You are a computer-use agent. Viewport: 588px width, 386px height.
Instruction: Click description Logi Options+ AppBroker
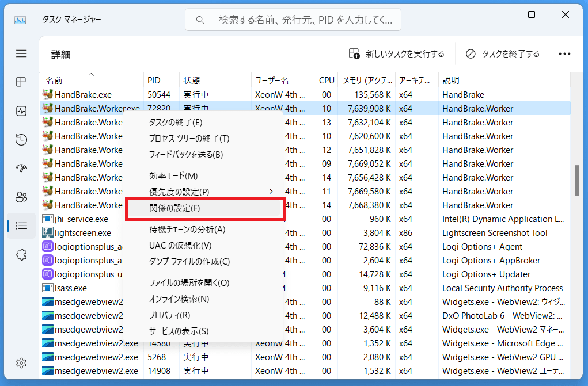491,261
